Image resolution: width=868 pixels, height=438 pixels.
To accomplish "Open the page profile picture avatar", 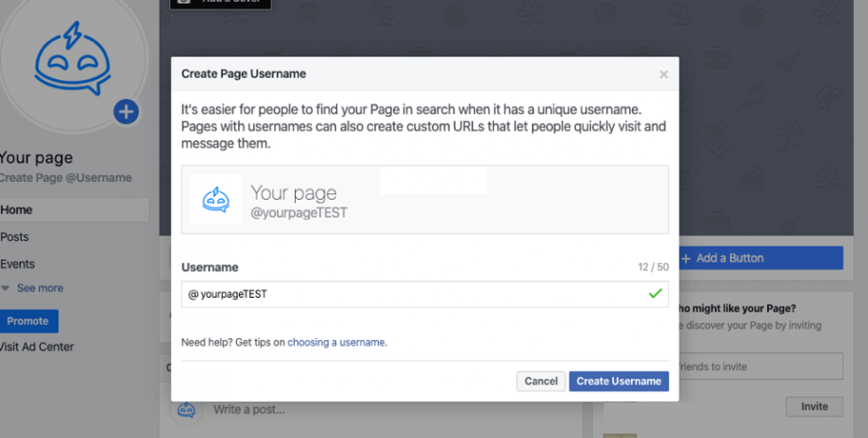I will pyautogui.click(x=73, y=59).
